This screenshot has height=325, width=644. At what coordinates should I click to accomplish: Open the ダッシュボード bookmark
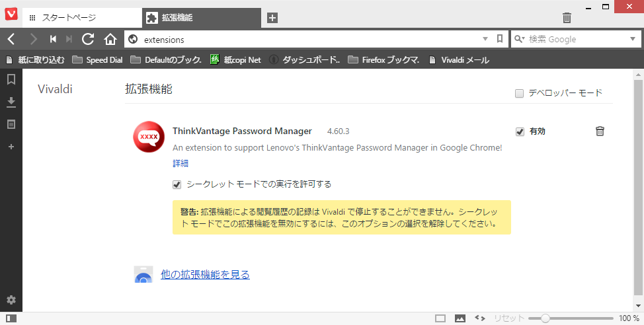pos(305,60)
